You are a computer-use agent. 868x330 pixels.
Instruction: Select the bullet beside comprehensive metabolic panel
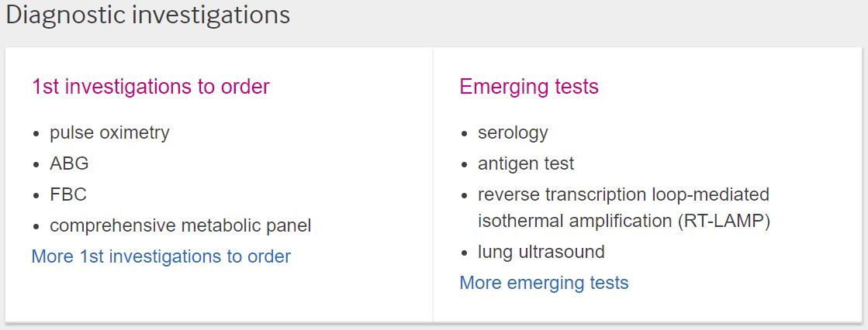point(36,227)
